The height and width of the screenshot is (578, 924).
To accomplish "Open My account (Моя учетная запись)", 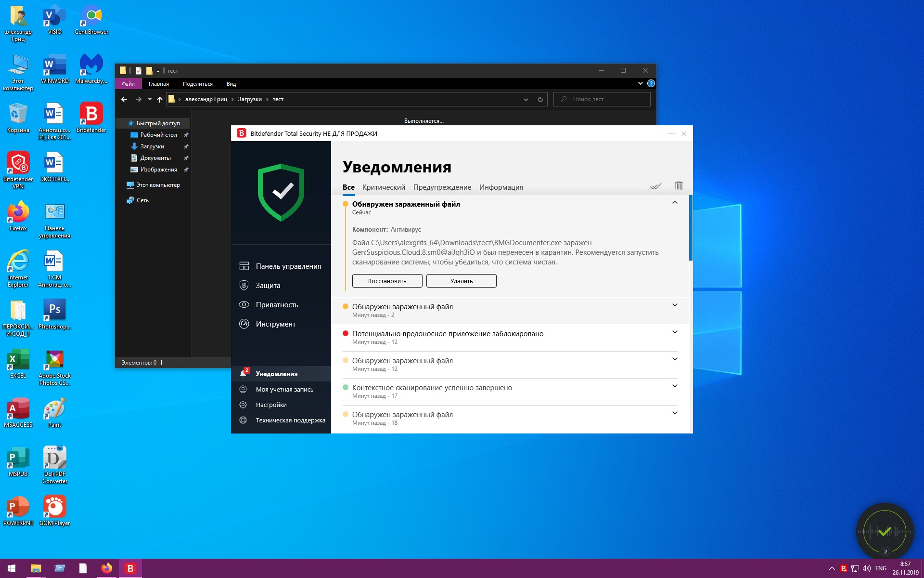I will tap(284, 389).
